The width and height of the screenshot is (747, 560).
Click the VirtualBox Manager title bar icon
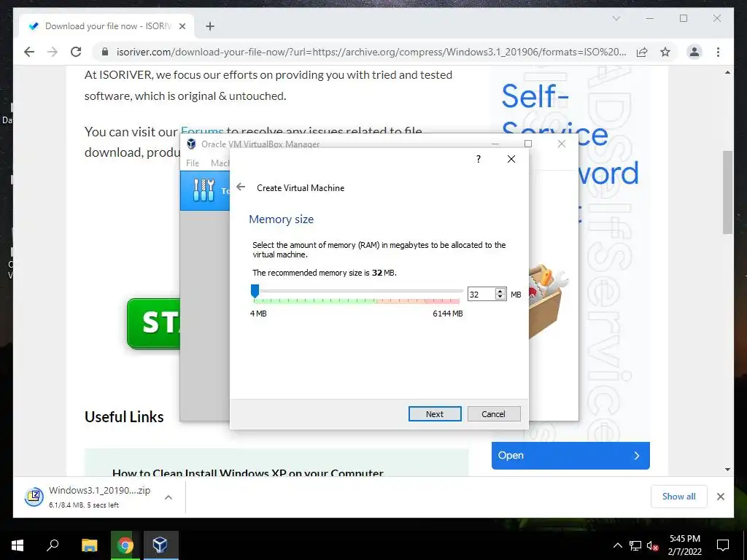click(x=192, y=144)
